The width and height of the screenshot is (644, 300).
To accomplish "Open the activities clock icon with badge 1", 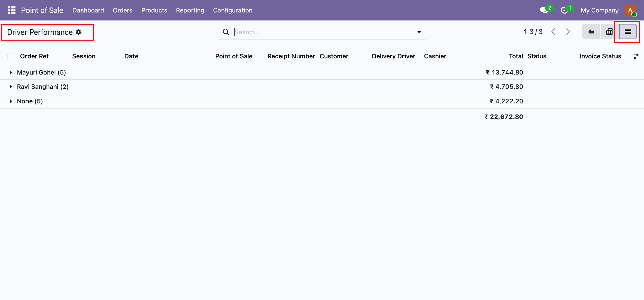I will click(564, 10).
